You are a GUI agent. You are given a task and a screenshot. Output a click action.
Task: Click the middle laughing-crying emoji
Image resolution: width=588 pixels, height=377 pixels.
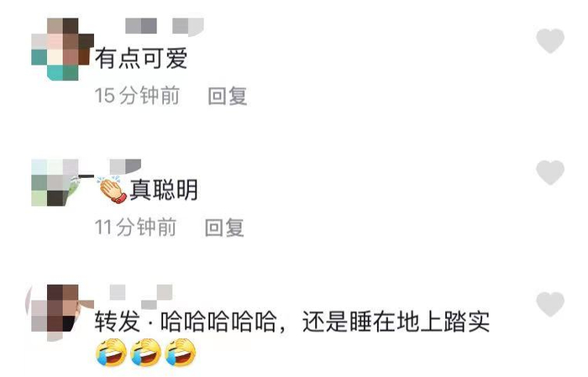coord(145,353)
